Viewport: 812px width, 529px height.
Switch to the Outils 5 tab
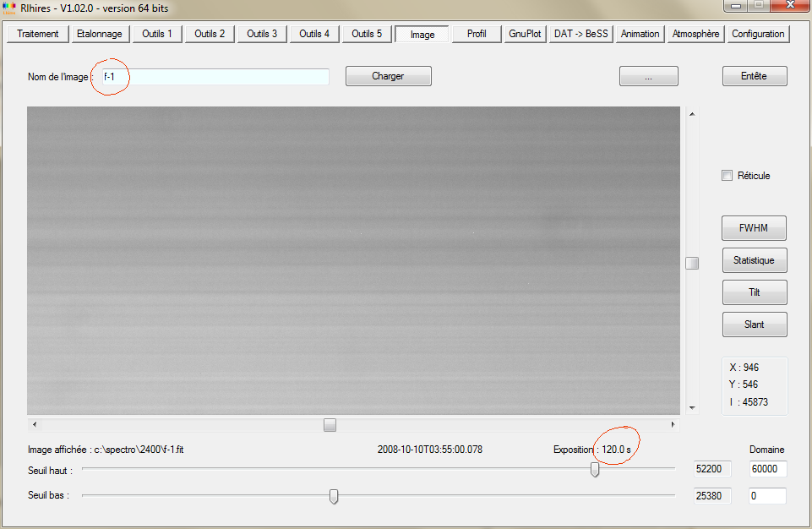pyautogui.click(x=367, y=34)
